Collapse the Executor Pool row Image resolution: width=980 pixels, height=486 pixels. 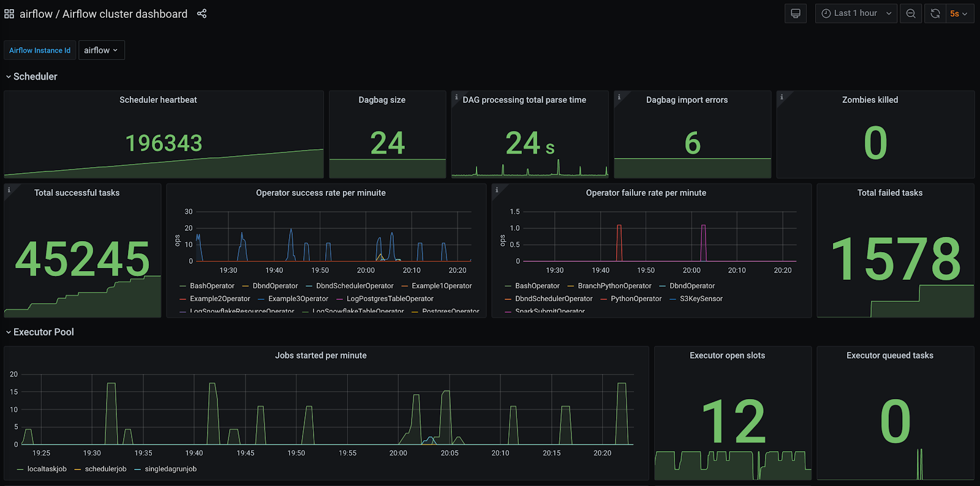40,332
